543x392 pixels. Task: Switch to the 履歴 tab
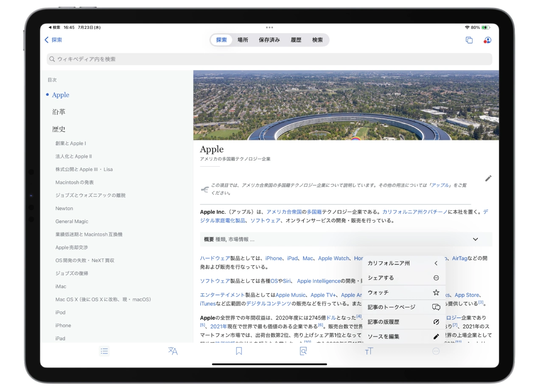(x=297, y=39)
